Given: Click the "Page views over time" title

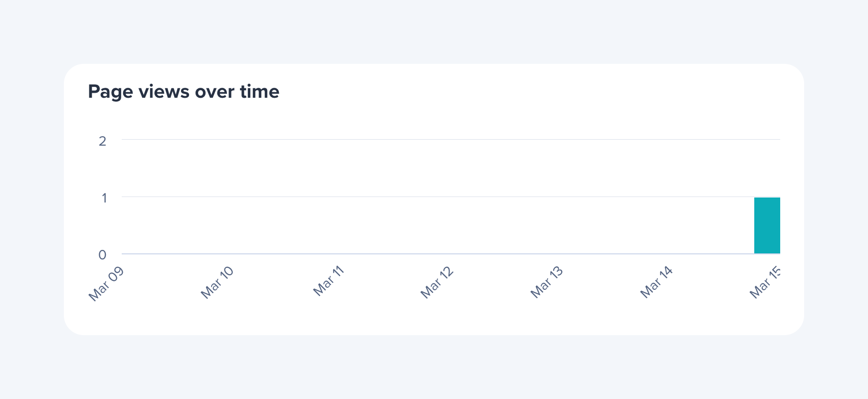Looking at the screenshot, I should tap(184, 92).
